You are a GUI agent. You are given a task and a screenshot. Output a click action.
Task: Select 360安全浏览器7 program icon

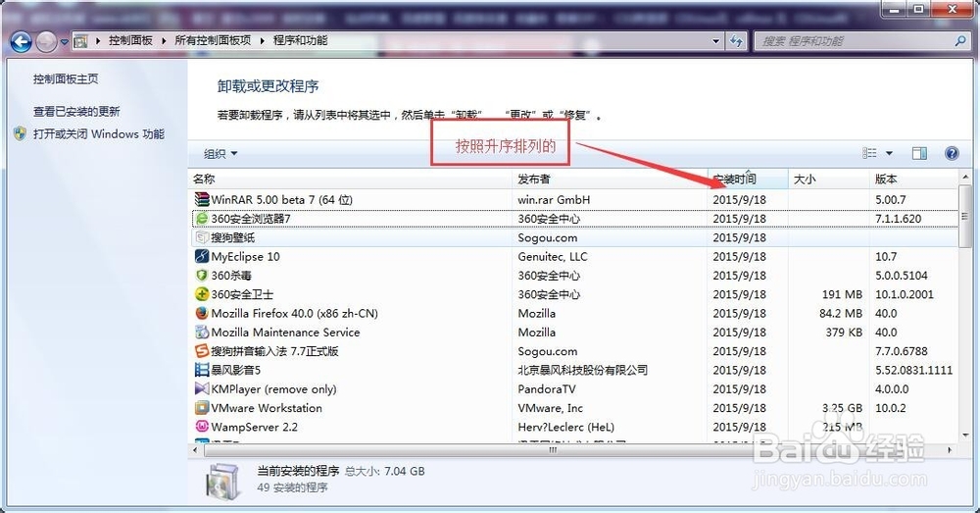(x=201, y=219)
